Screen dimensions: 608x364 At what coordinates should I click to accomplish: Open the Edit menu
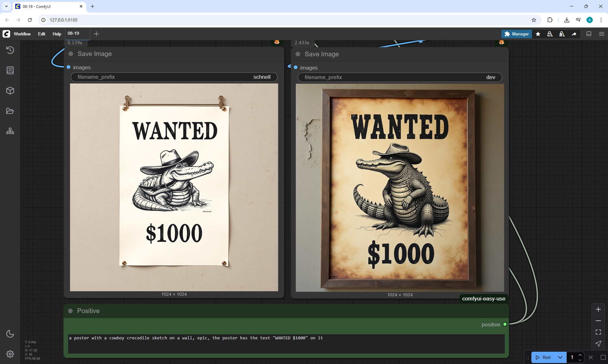coord(41,34)
